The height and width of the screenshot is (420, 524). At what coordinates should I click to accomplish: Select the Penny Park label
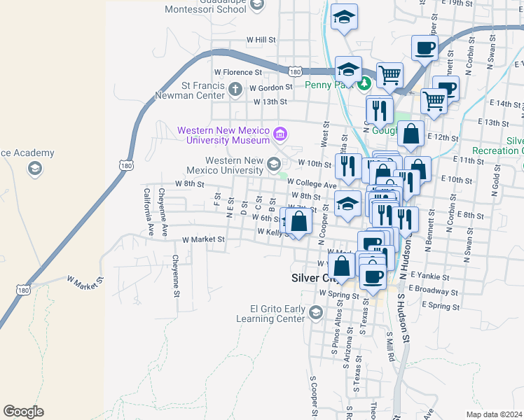point(329,85)
